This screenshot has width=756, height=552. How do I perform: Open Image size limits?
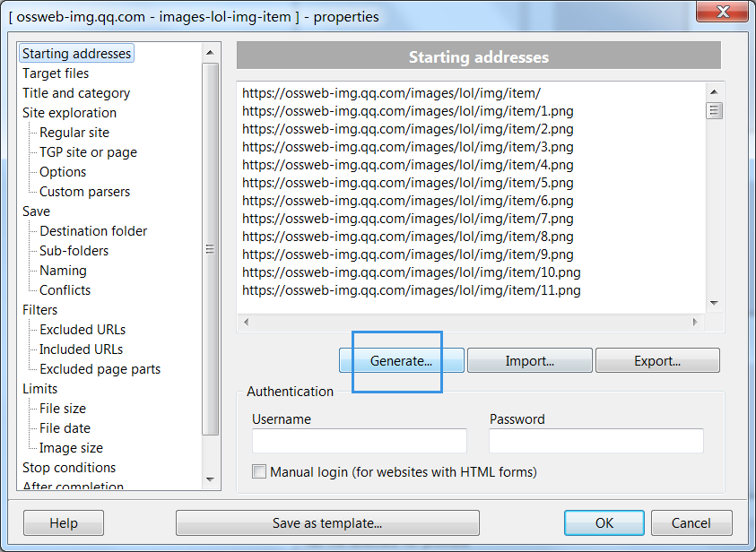click(x=71, y=448)
